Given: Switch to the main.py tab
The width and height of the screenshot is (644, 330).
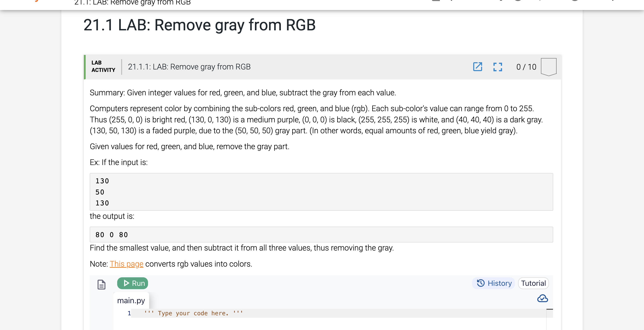Looking at the screenshot, I should click(x=131, y=300).
